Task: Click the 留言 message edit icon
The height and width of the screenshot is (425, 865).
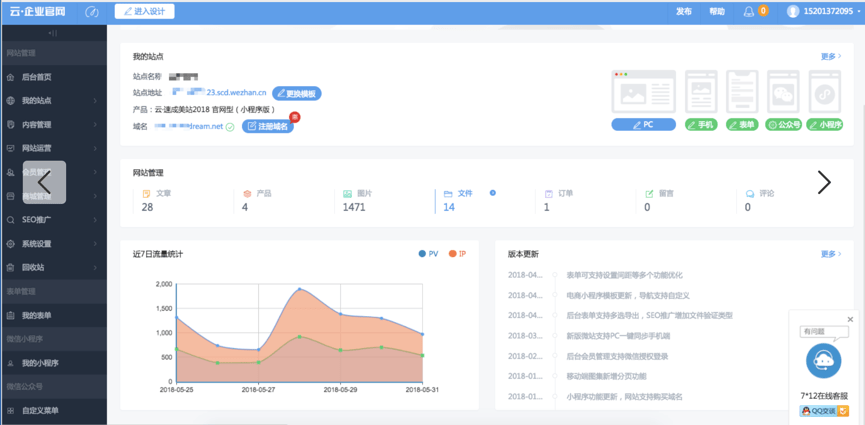Action: point(650,193)
